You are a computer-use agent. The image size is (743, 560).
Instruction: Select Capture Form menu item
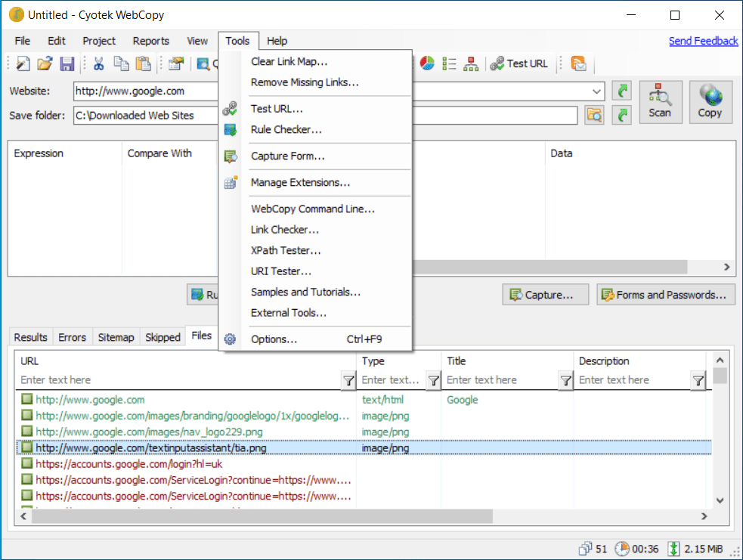pyautogui.click(x=315, y=156)
